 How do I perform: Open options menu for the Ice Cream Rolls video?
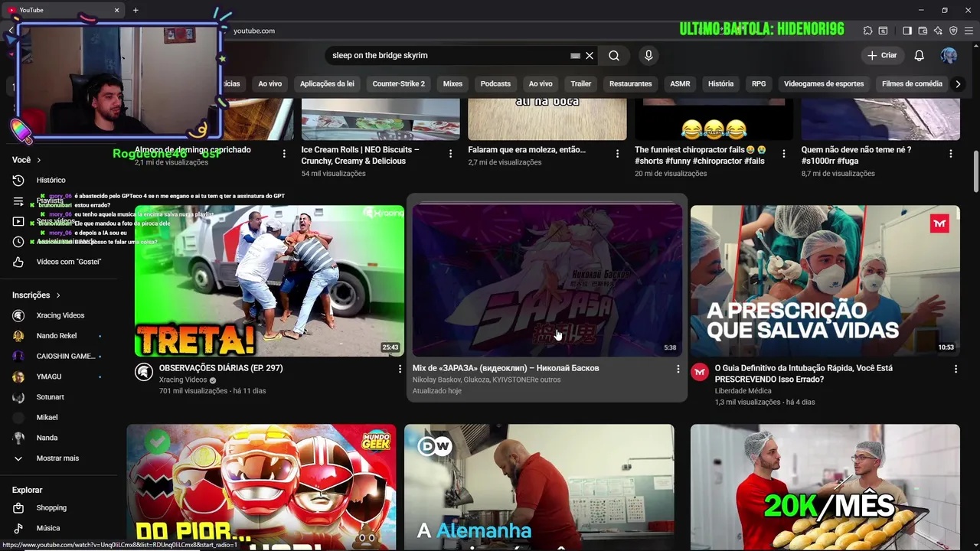pos(450,154)
